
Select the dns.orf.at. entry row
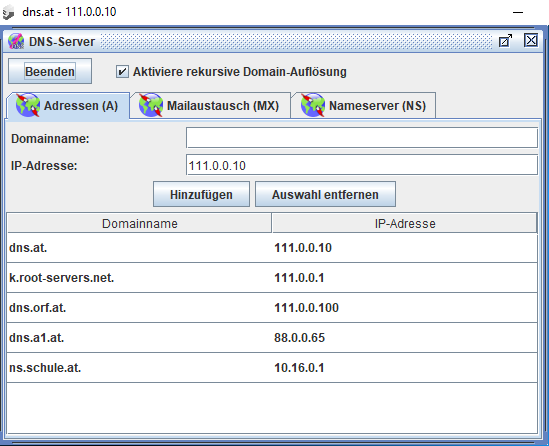point(272,308)
